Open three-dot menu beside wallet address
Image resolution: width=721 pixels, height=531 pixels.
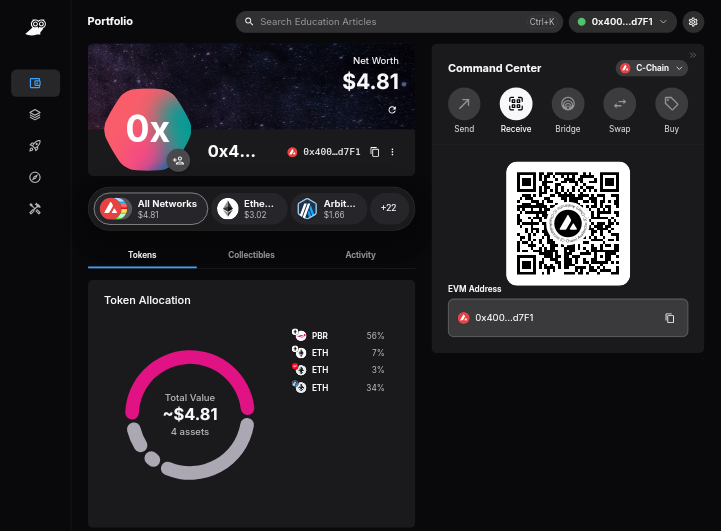coord(392,152)
